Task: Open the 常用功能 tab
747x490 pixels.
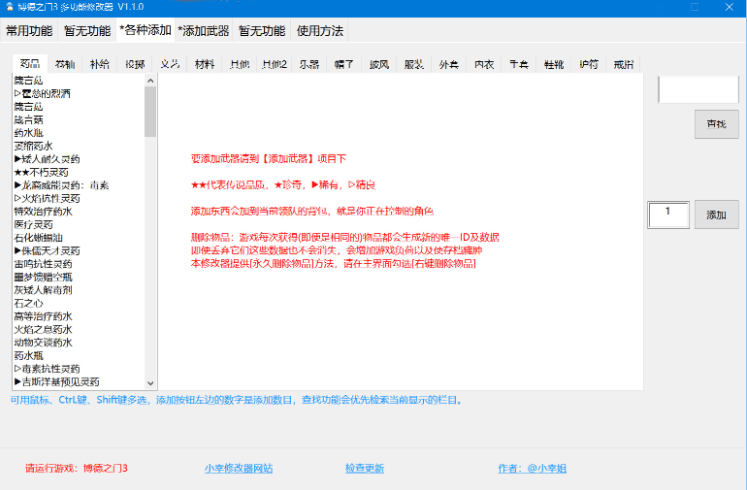Action: (x=29, y=31)
